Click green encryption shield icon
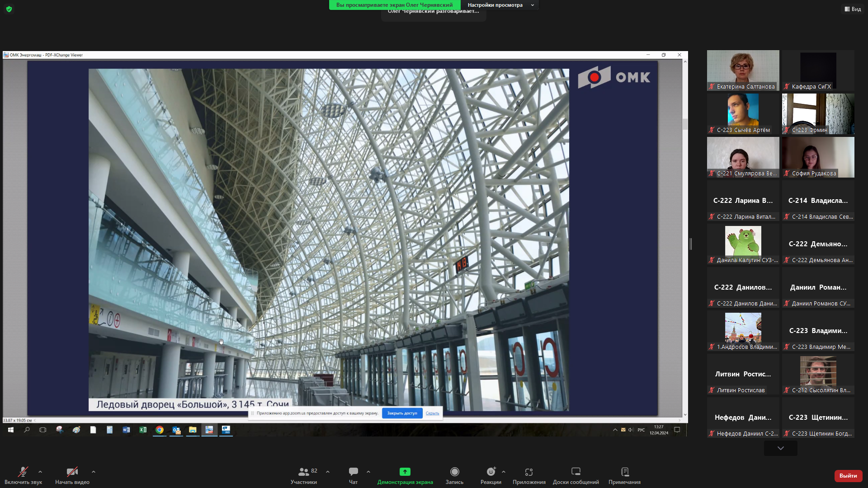This screenshot has width=868, height=488. [9, 9]
